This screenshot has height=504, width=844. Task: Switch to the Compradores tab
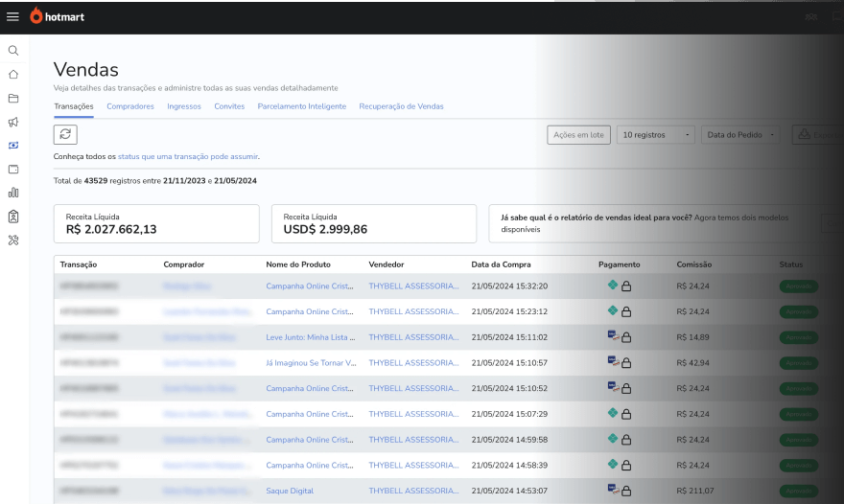pyautogui.click(x=130, y=106)
